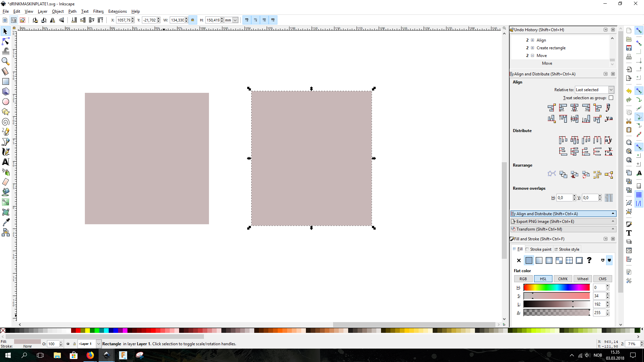Toggle scale stroke width when scaling
Screen dimensions: 644x362
tap(247, 20)
